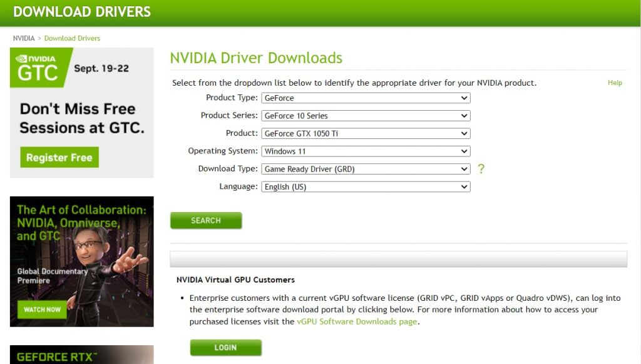Click the NVIDIA Virtual GPU Customers heading
The height and width of the screenshot is (364, 641).
[235, 280]
